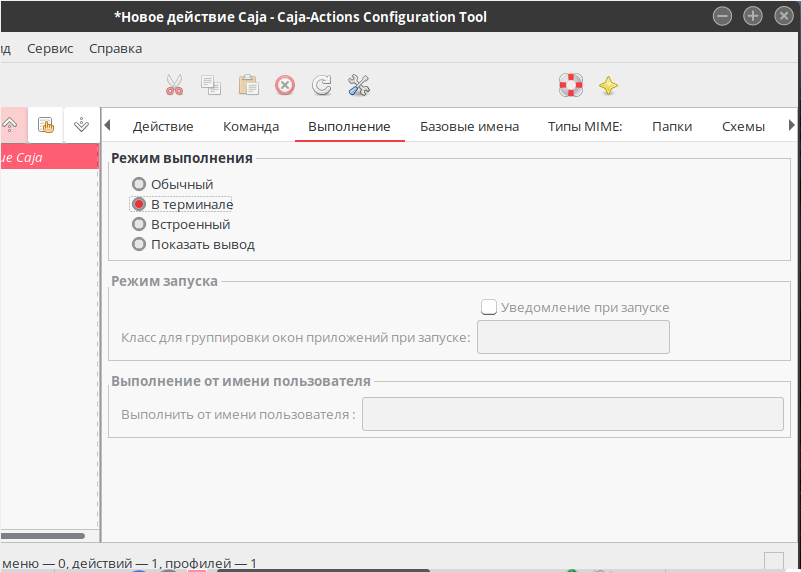Screen dimensions: 801x572
Task: Click the collapse-all down-arrow button in left pane
Action: pyautogui.click(x=82, y=125)
